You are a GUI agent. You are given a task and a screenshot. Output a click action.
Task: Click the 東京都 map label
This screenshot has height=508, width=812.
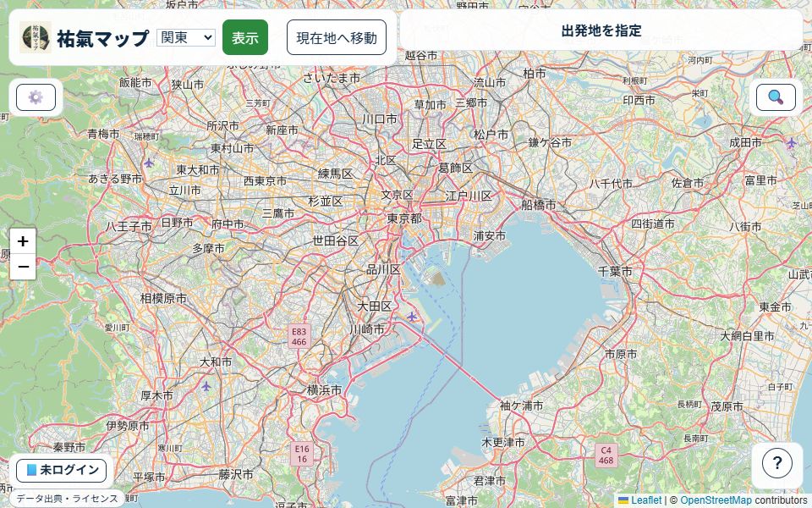[x=404, y=218]
